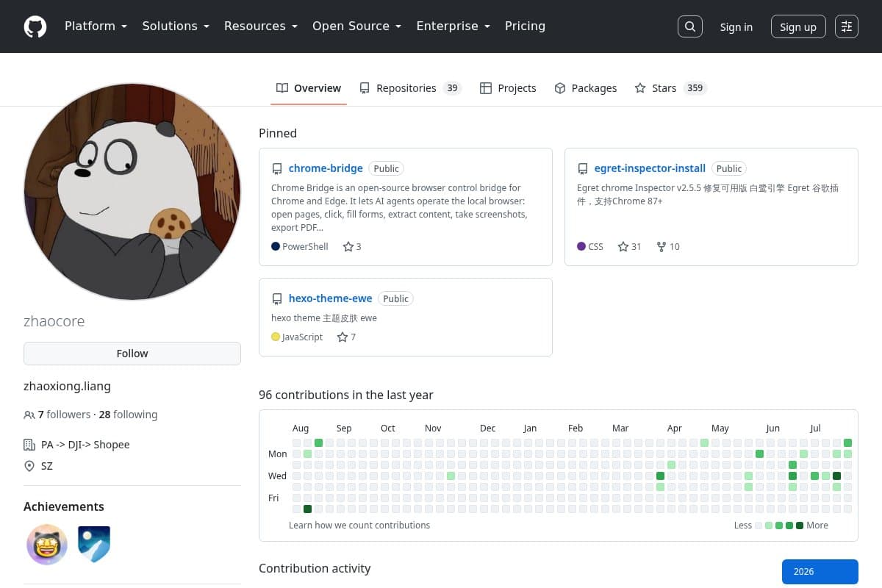Click the location pin icon
Image resolution: width=882 pixels, height=588 pixels.
(29, 466)
